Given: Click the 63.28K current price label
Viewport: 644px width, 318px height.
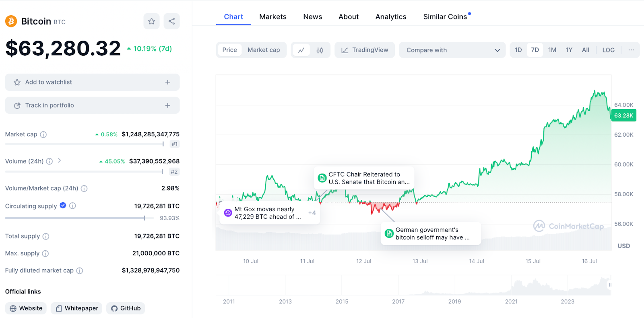Looking at the screenshot, I should point(623,116).
